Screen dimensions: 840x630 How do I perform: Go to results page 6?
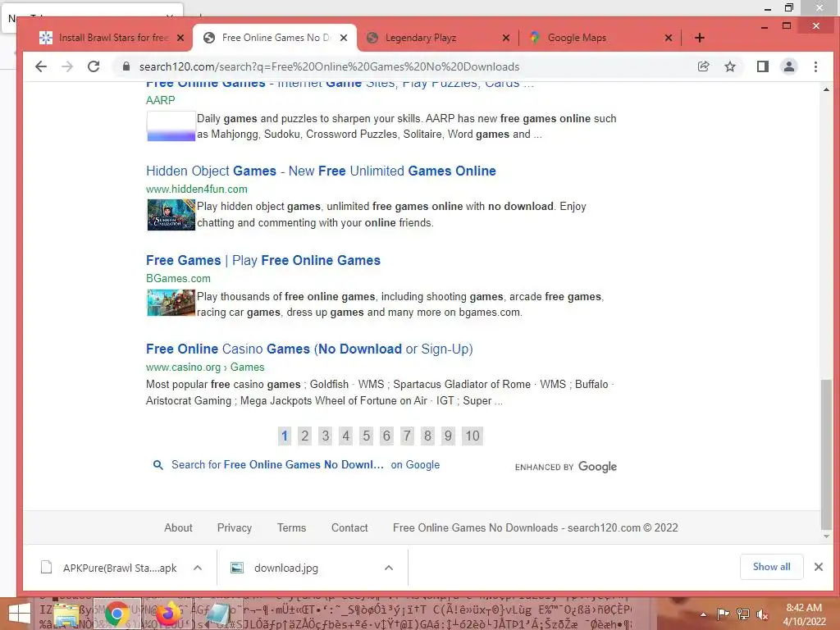point(386,436)
